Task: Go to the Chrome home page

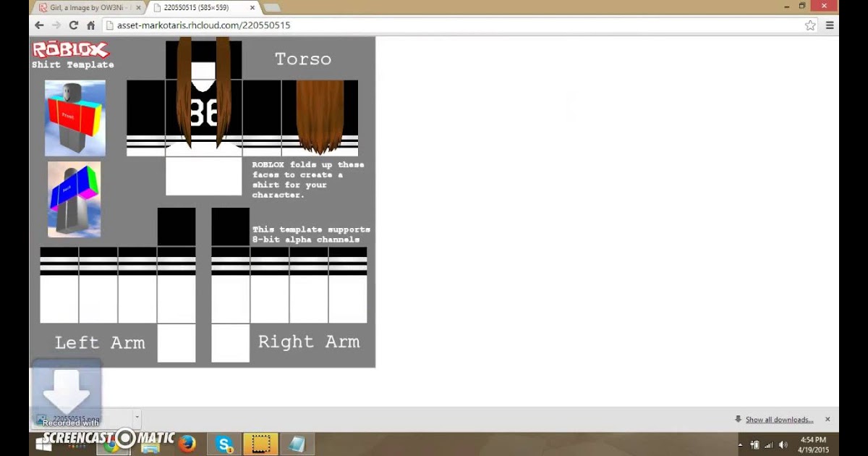Action: pyautogui.click(x=90, y=25)
